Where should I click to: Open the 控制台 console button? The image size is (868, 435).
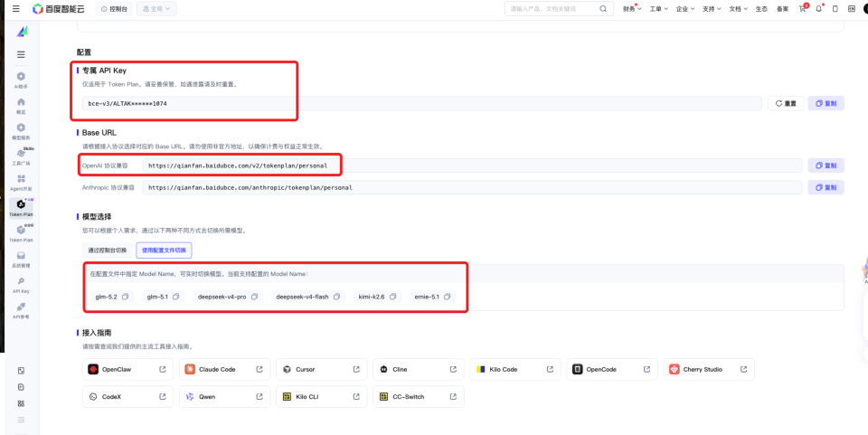tap(114, 9)
